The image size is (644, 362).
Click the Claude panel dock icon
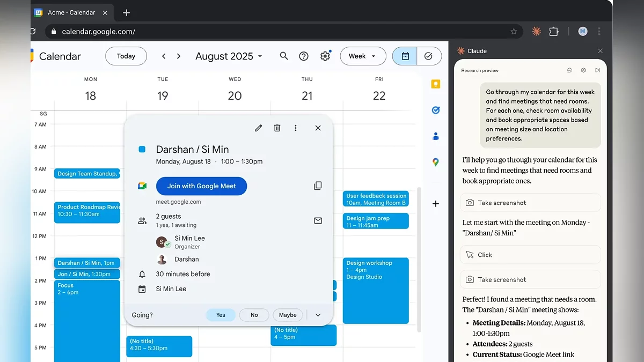coord(597,70)
